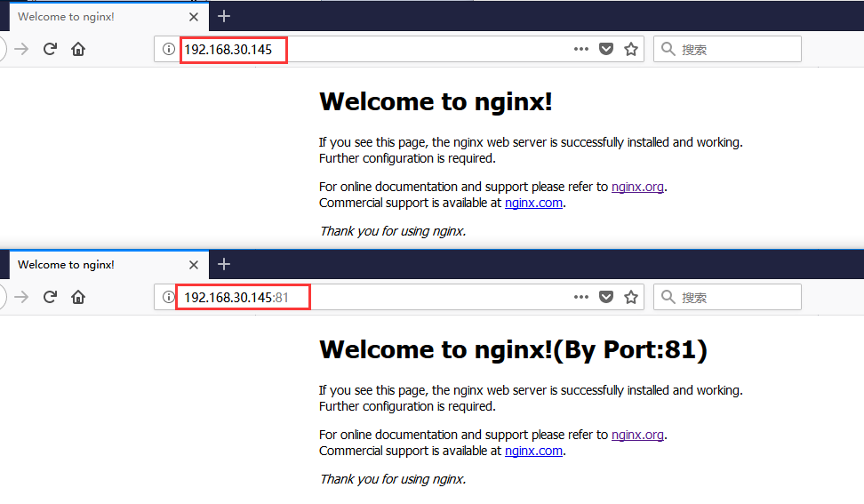The width and height of the screenshot is (864, 504).
Task: Open nginx.com link on top page
Action: 533,203
